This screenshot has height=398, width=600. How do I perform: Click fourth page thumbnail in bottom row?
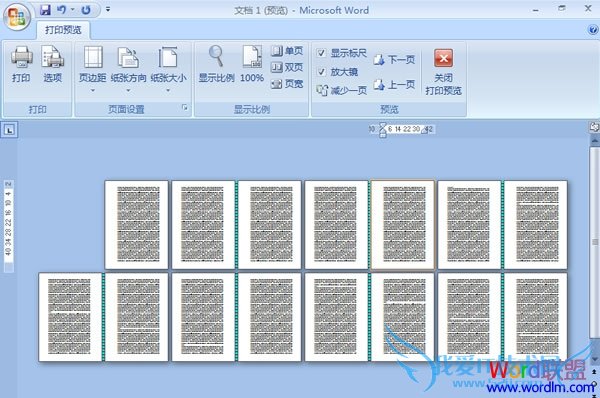270,317
